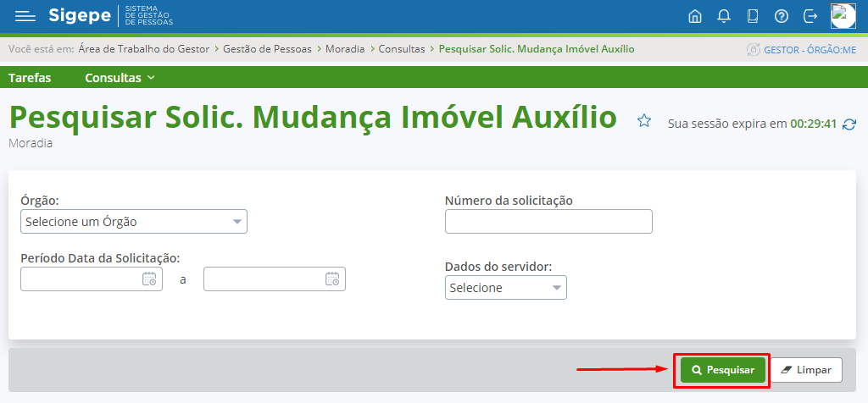868x403 pixels.
Task: Open help question mark icon
Action: tap(781, 17)
